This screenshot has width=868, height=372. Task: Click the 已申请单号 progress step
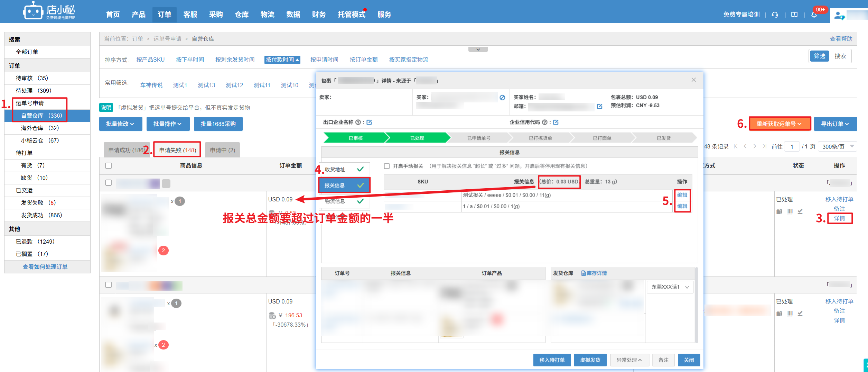pyautogui.click(x=478, y=138)
